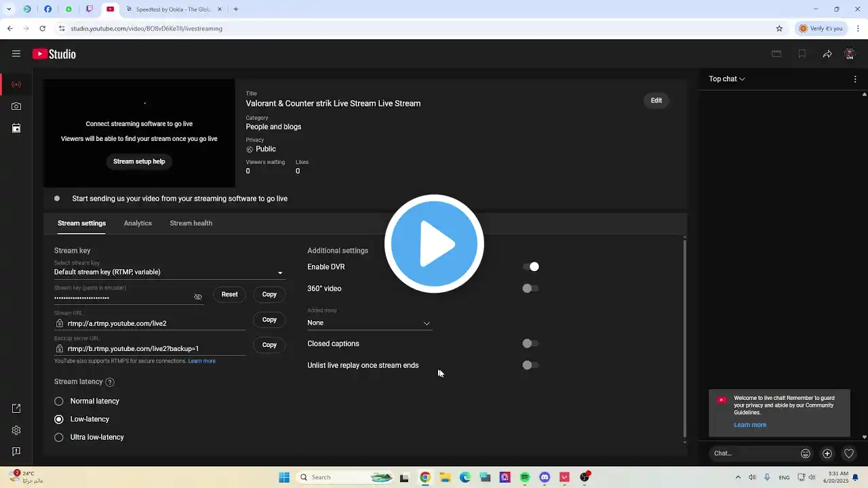The height and width of the screenshot is (488, 868).
Task: Bookmark this page with the star icon
Action: [779, 28]
